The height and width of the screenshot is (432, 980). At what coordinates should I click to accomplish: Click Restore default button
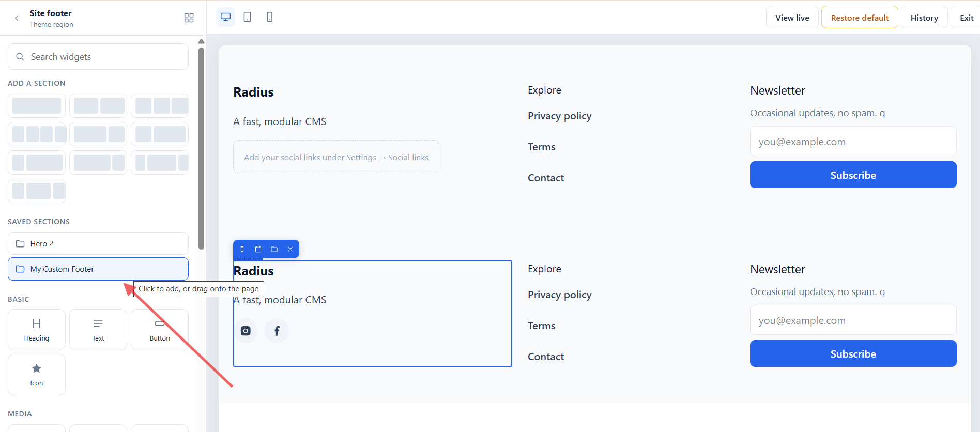[860, 18]
